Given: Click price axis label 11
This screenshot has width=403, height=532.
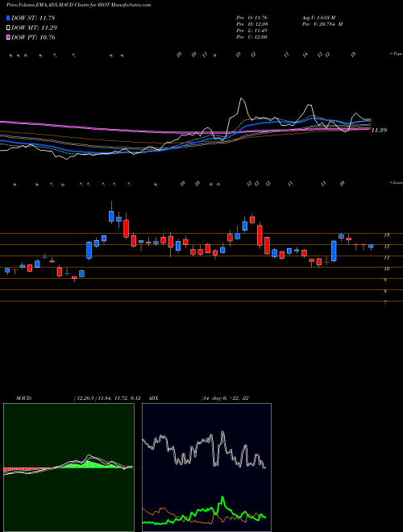Looking at the screenshot, I should 386,258.
